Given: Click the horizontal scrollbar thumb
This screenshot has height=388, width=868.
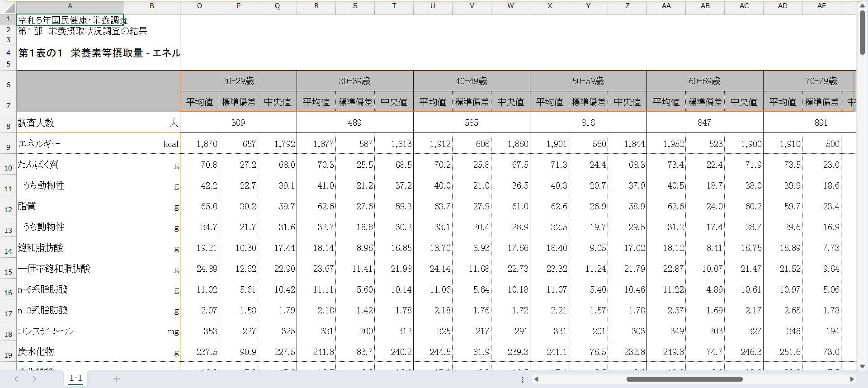Looking at the screenshot, I should point(684,379).
